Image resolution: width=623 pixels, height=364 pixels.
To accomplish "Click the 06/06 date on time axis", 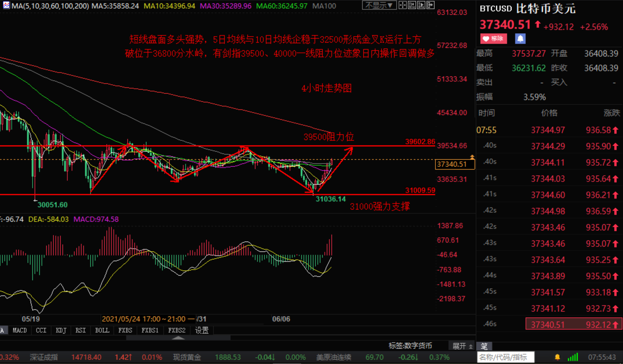I will coord(281,319).
